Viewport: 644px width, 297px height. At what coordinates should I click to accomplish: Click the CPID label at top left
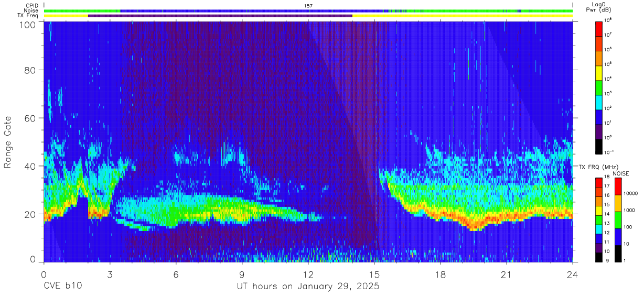(31, 6)
